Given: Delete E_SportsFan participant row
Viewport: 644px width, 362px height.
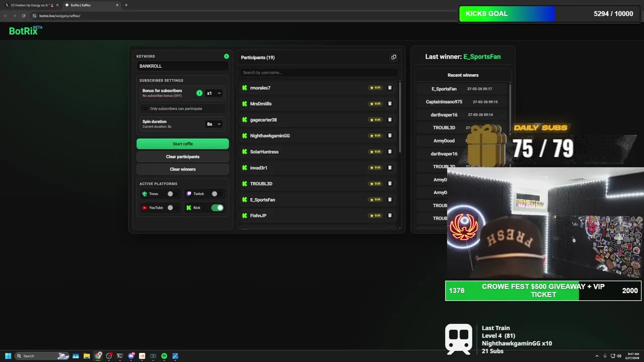Looking at the screenshot, I should (389, 200).
